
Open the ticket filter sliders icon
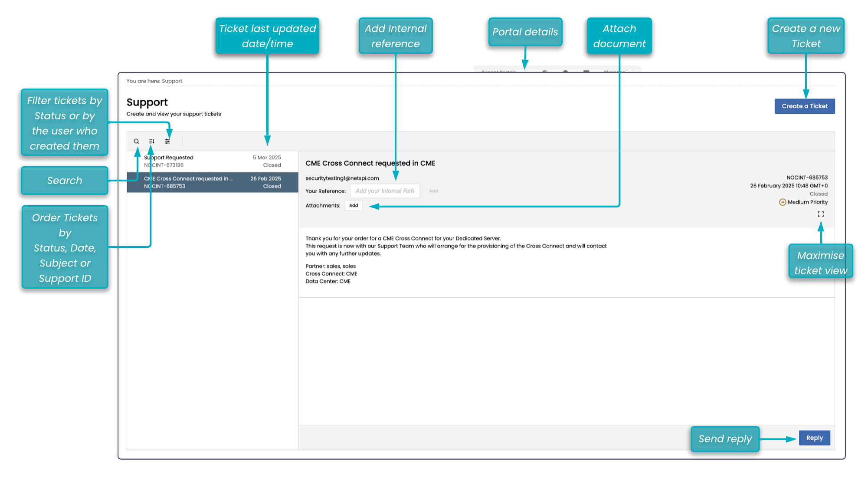point(167,141)
